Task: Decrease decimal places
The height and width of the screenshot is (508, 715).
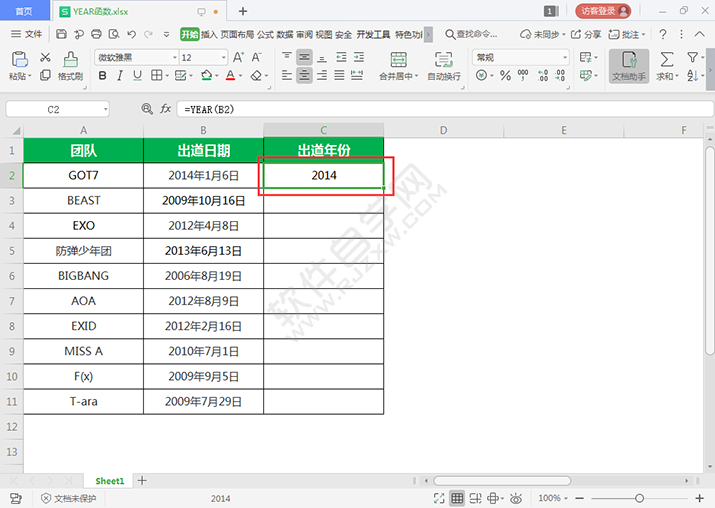Action: [560, 76]
